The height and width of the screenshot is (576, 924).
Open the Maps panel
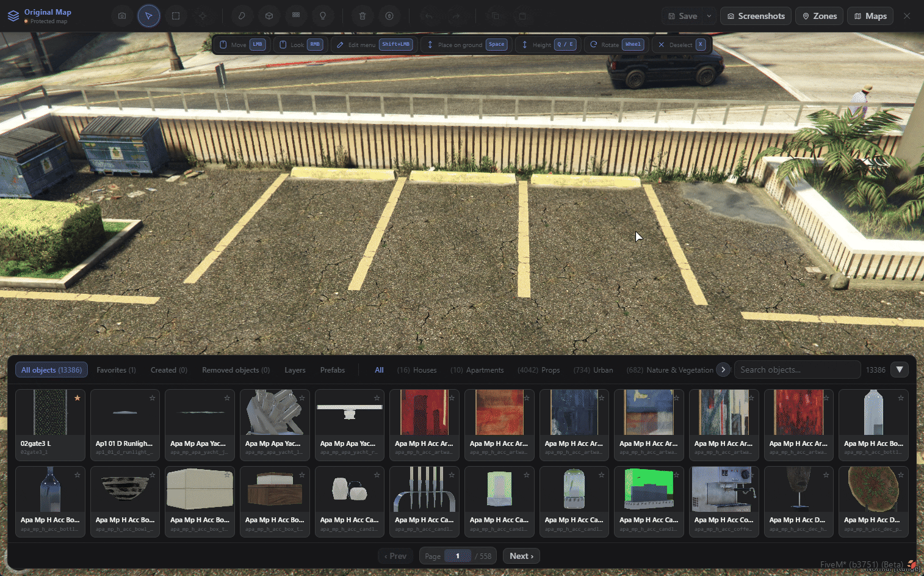[870, 16]
